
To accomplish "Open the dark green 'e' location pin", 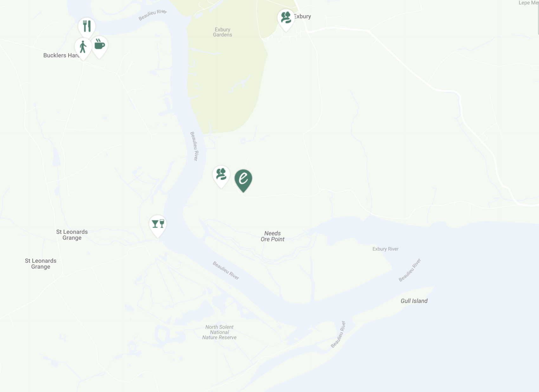I will (244, 180).
